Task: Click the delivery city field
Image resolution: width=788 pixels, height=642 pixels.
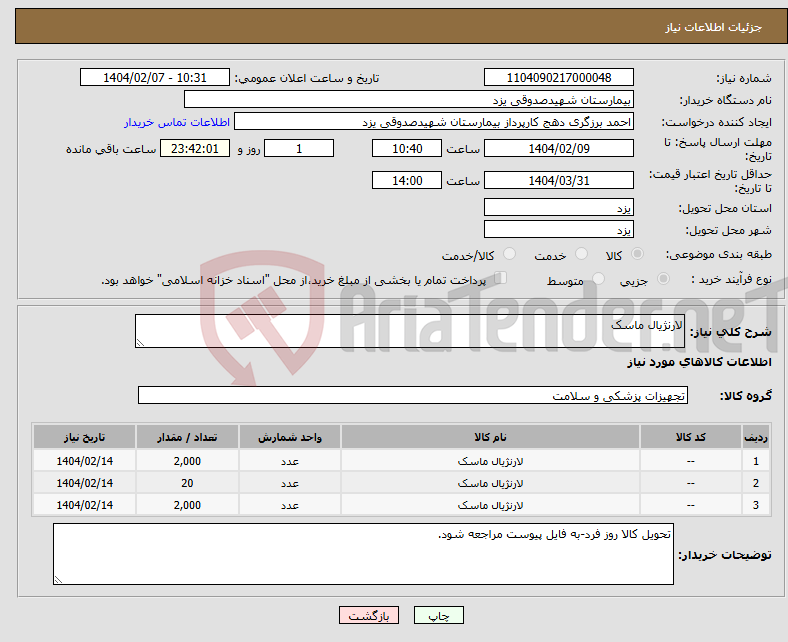Action: [559, 229]
